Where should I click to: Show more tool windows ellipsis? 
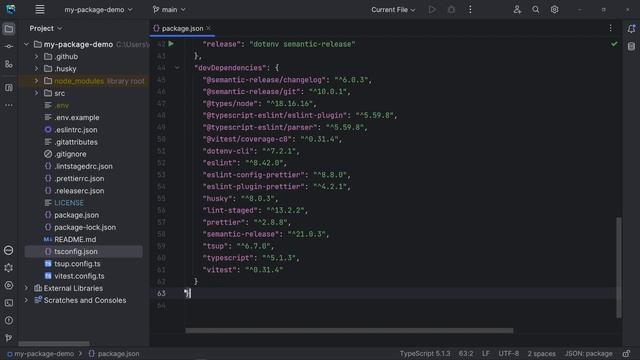tap(9, 105)
